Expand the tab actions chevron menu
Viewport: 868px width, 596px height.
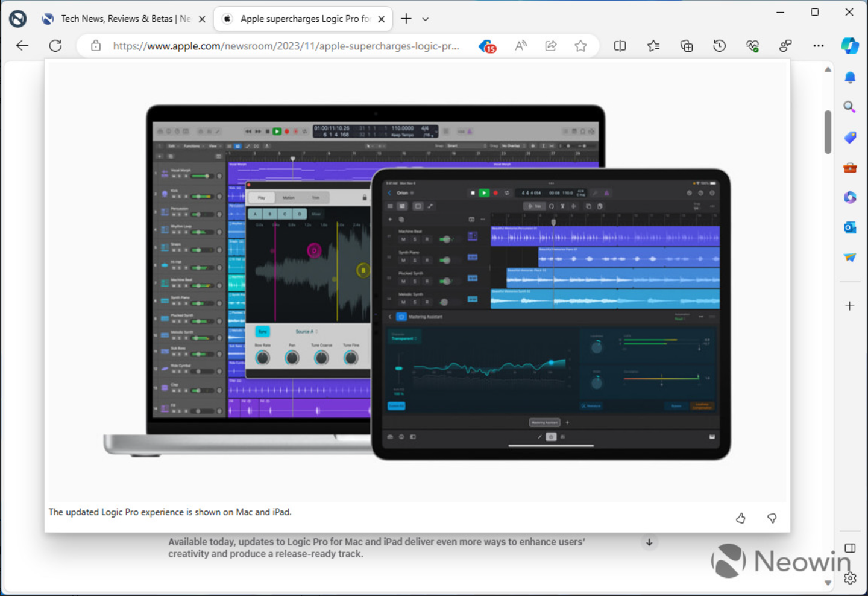point(426,19)
